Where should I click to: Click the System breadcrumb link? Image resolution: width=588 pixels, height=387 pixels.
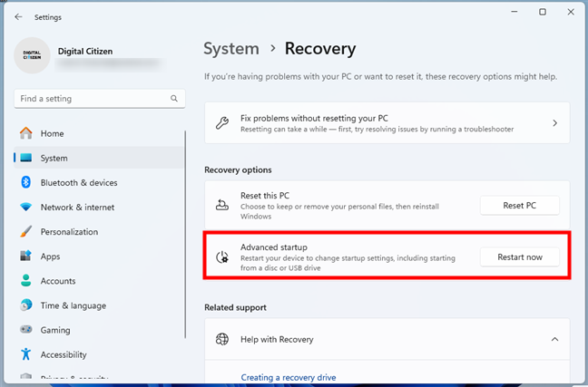[x=231, y=49]
